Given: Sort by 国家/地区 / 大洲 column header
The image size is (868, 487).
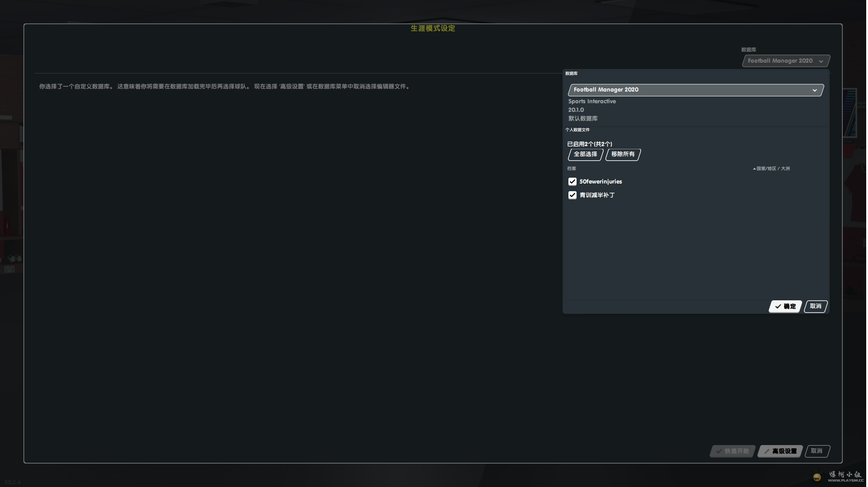Looking at the screenshot, I should tap(774, 169).
